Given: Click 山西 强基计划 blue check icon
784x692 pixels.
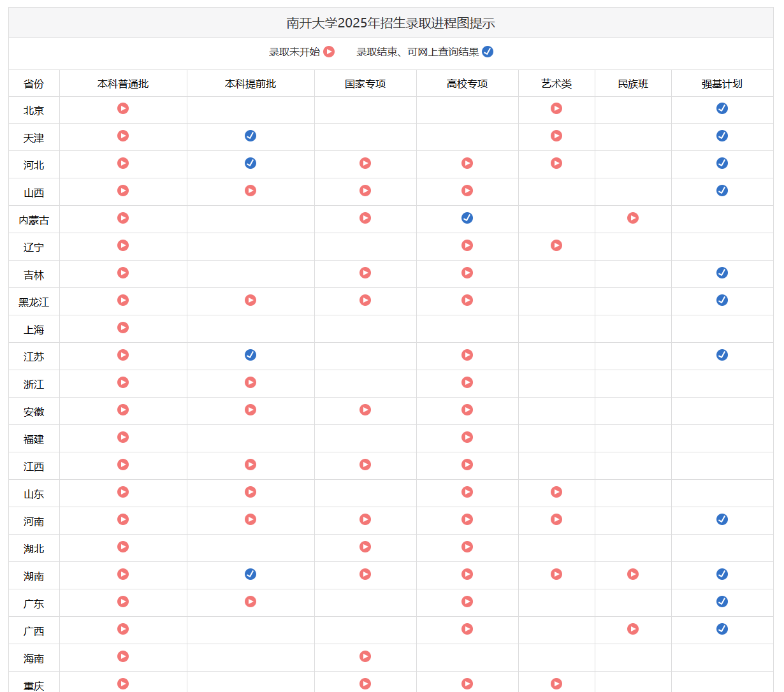Looking at the screenshot, I should [x=722, y=191].
